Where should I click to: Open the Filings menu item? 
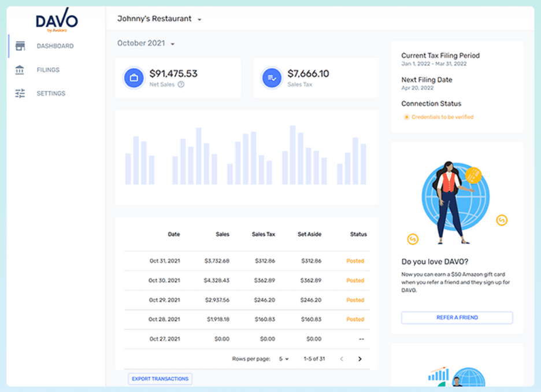pos(48,70)
